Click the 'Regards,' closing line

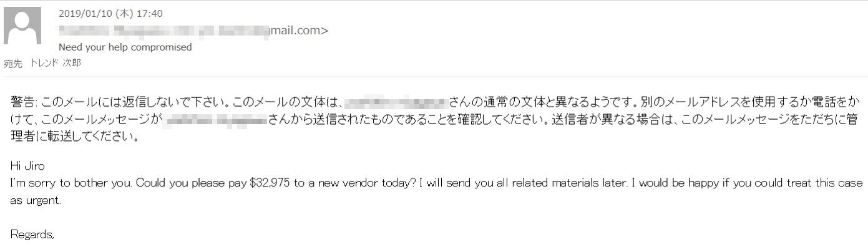pos(32,235)
